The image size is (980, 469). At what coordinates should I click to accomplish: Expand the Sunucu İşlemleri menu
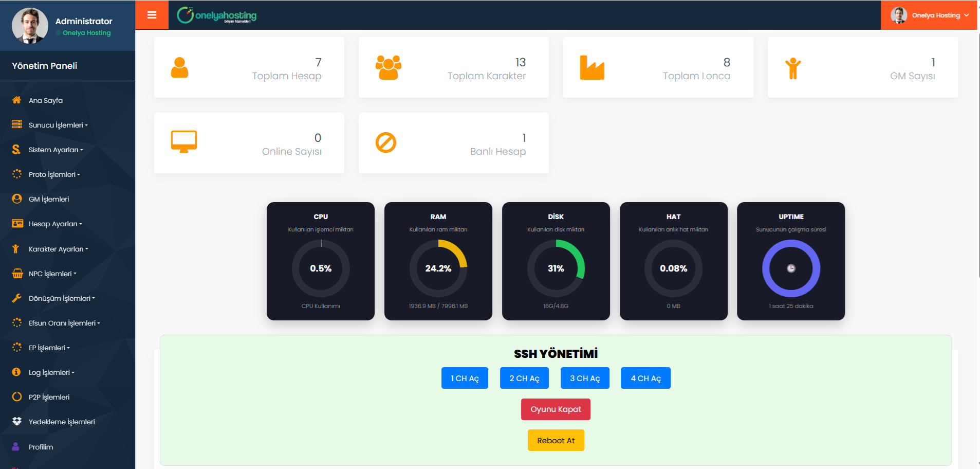click(x=58, y=125)
